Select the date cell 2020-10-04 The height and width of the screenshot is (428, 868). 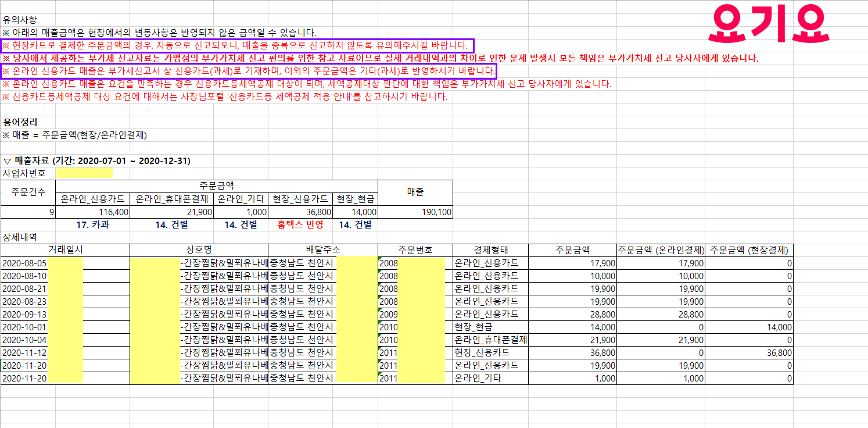point(65,340)
